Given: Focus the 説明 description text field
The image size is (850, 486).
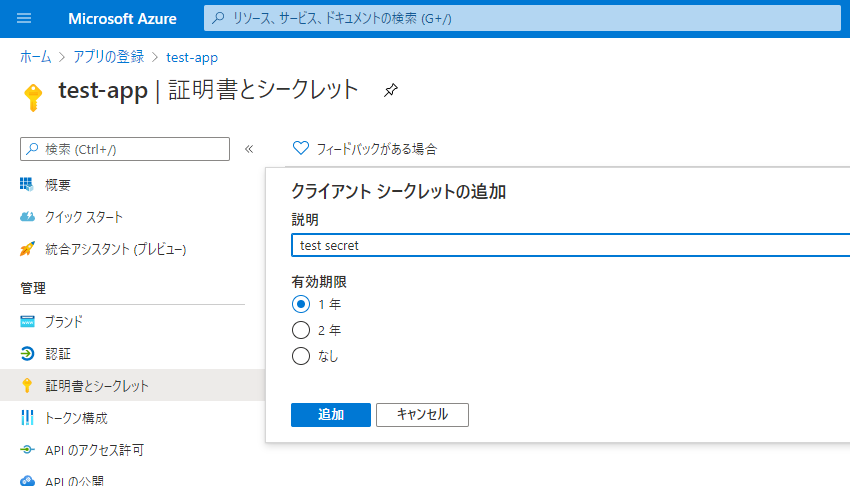Looking at the screenshot, I should [x=570, y=245].
